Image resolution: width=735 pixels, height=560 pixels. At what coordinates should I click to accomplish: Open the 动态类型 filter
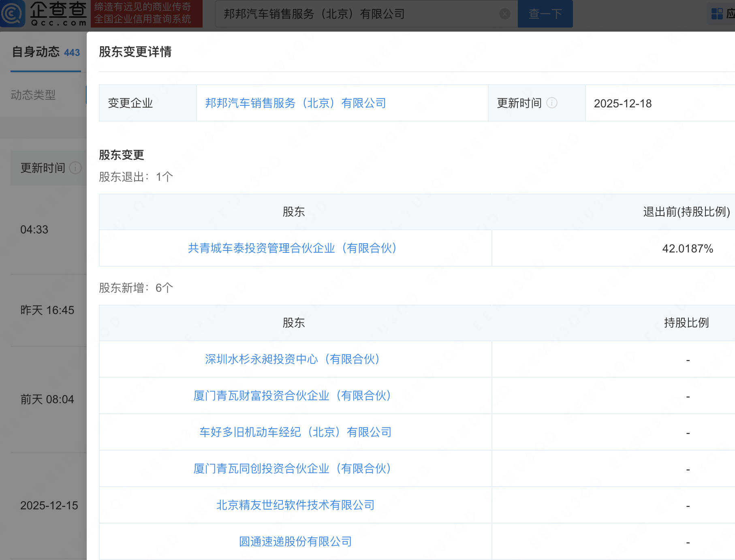33,95
